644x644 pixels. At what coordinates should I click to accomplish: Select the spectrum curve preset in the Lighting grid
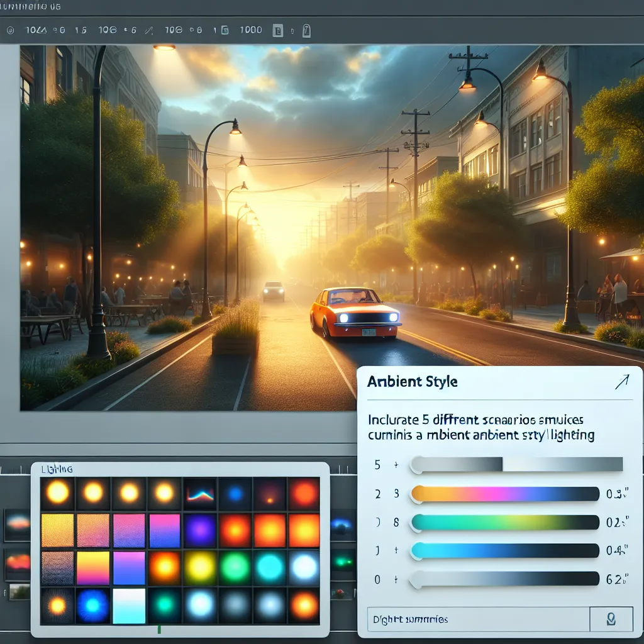click(199, 494)
